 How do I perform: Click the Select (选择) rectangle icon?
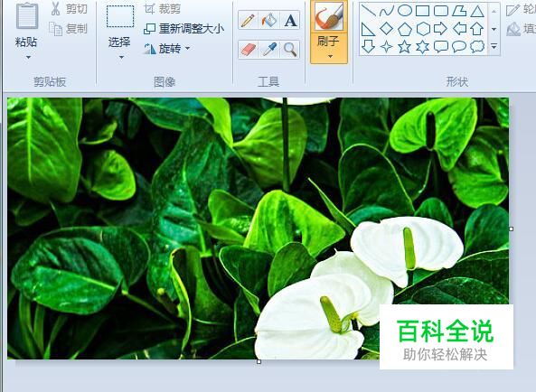120,16
